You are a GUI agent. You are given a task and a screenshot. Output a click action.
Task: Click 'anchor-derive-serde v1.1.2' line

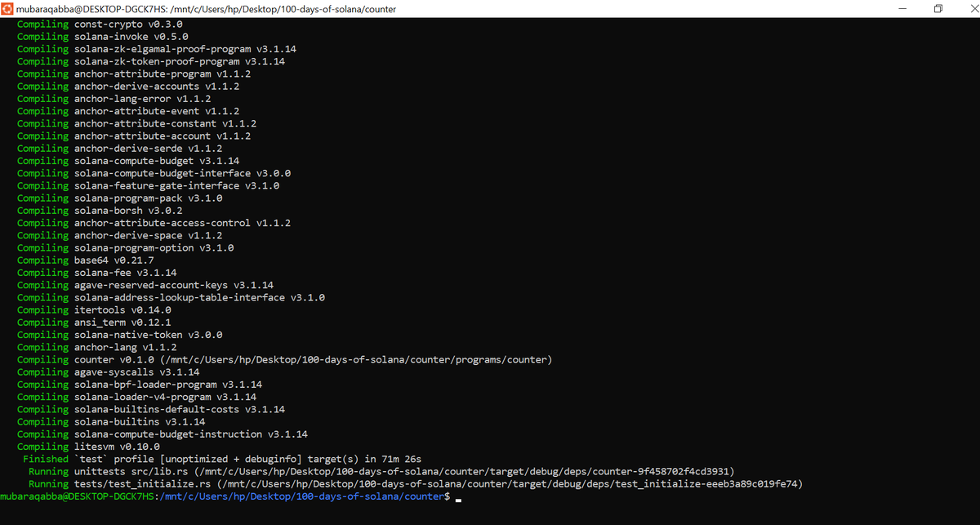[120, 149]
